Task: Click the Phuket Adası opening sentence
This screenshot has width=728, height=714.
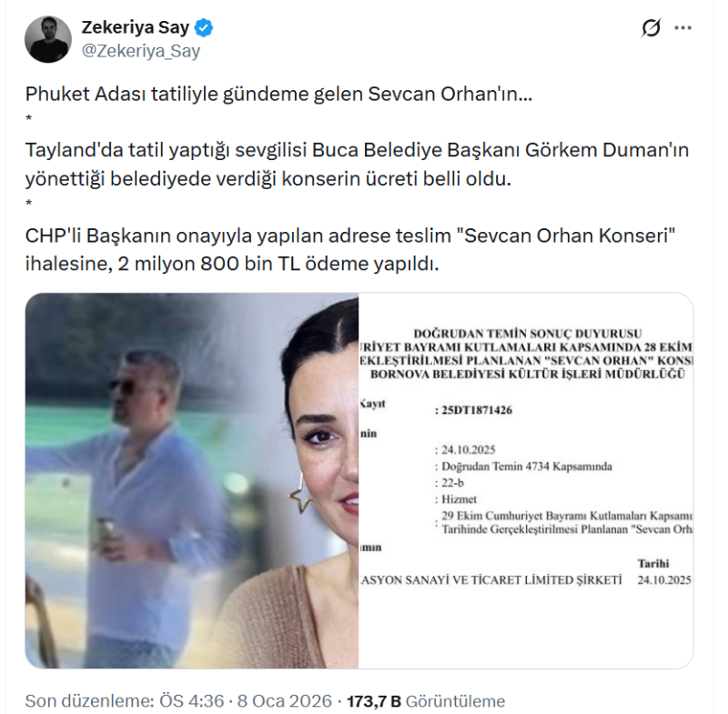Action: (x=278, y=95)
